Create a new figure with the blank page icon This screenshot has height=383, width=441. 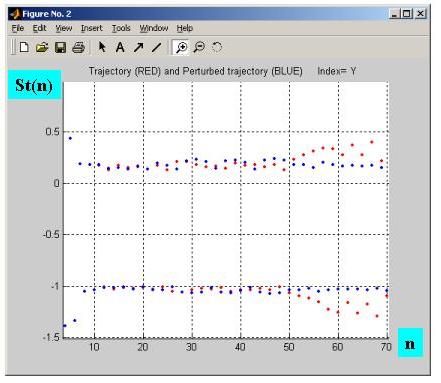click(24, 47)
